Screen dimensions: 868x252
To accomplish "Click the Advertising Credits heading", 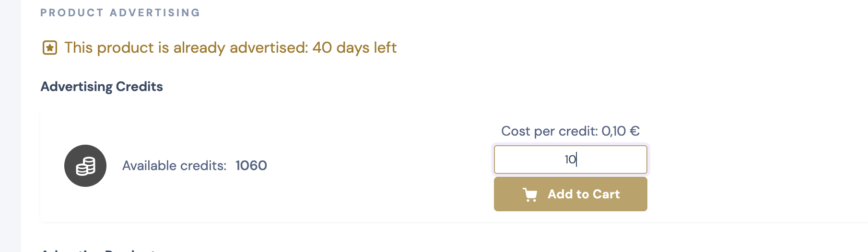I will (x=102, y=87).
